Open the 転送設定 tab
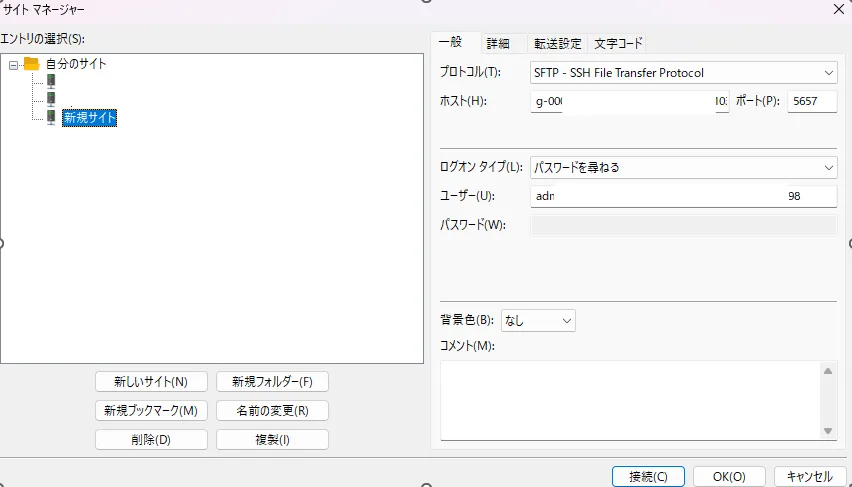The width and height of the screenshot is (852, 487). click(x=557, y=43)
